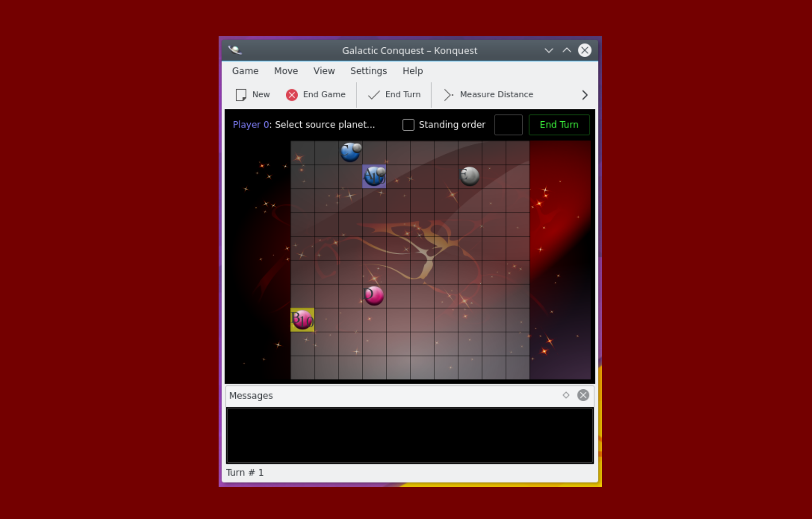
Task: Click the End Turn checkmark toolbar button
Action: click(x=394, y=95)
